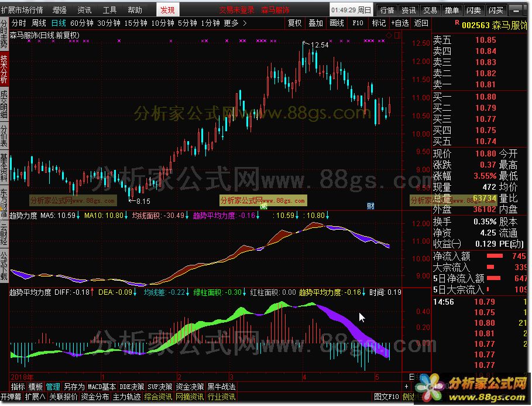
Task: Click the 财 marker on chart
Action: (370, 206)
